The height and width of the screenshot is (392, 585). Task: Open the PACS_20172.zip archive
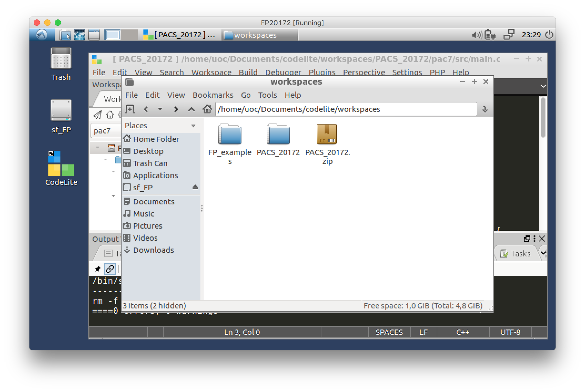(327, 135)
